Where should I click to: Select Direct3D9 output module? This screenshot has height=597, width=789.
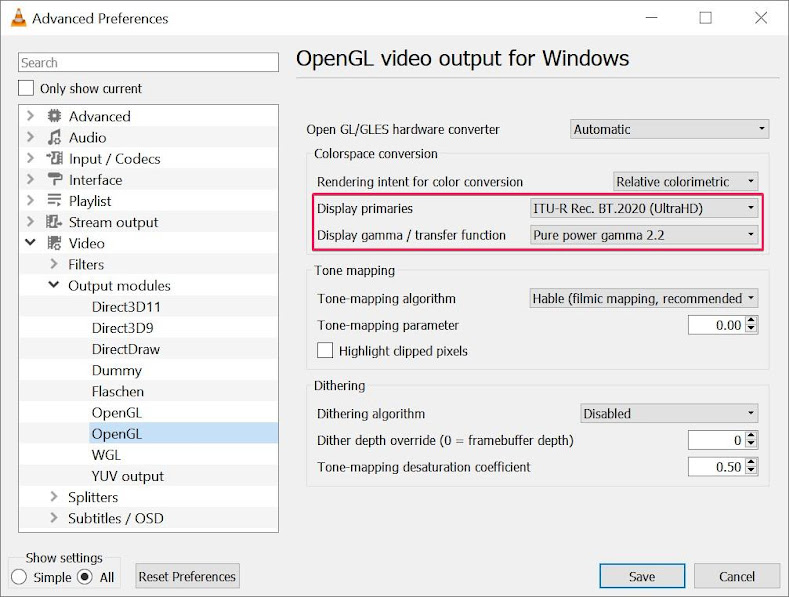122,328
